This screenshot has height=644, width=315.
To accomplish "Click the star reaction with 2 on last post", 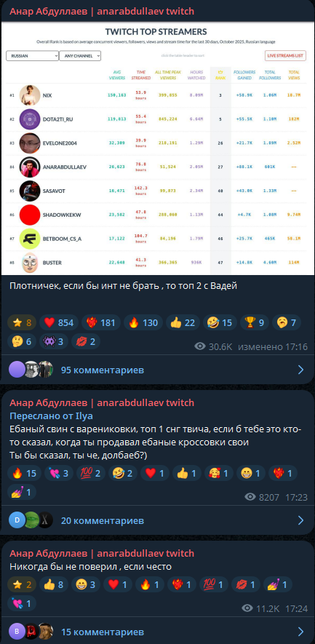I will click(x=22, y=584).
